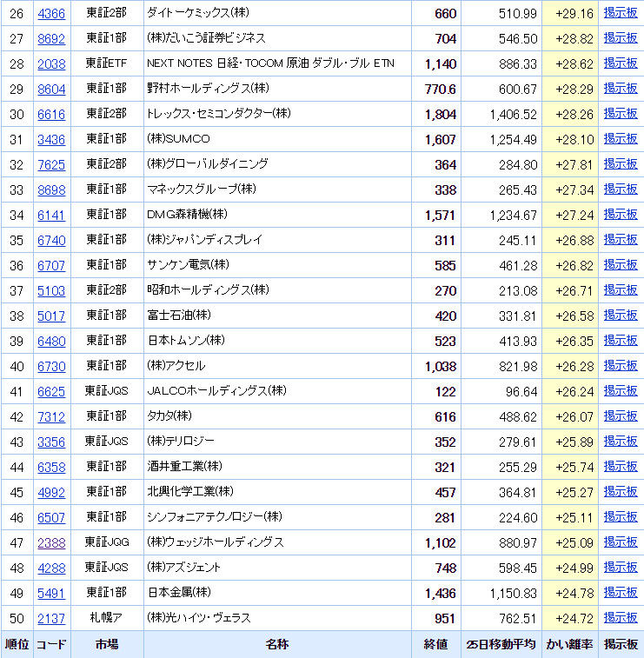
Task: Open stock code 3356 link
Action: 51,442
